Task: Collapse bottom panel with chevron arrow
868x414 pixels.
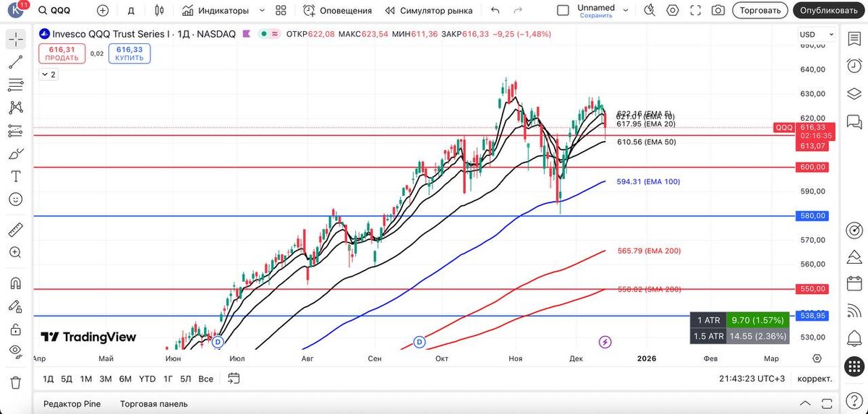Action: 806,403
